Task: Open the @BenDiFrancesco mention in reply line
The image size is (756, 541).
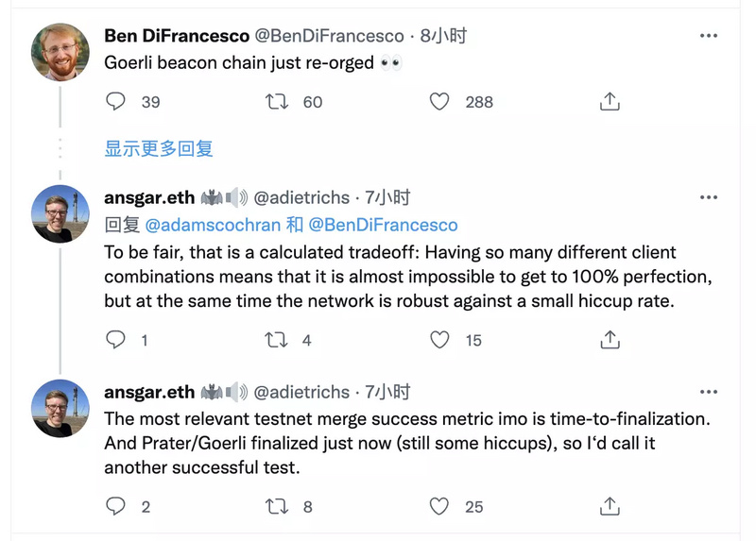Action: click(383, 226)
